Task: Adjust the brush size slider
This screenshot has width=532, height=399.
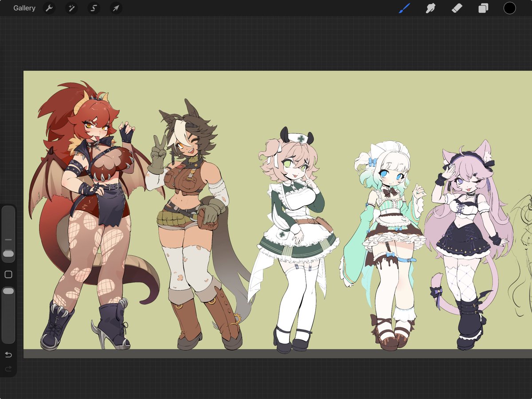Action: point(8,234)
